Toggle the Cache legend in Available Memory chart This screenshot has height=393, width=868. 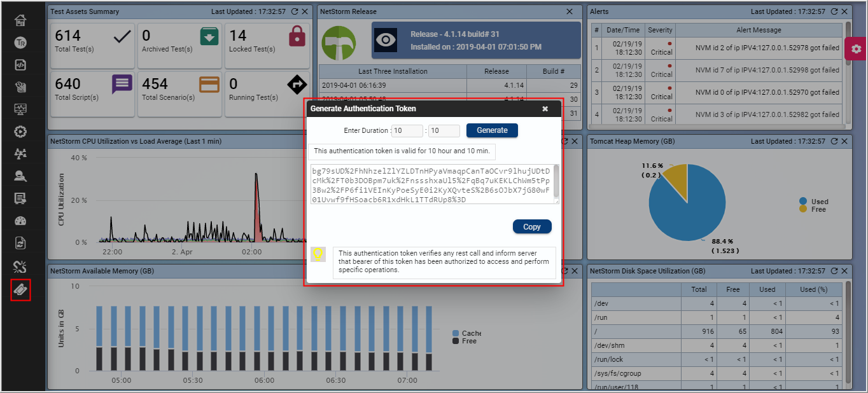(x=466, y=333)
